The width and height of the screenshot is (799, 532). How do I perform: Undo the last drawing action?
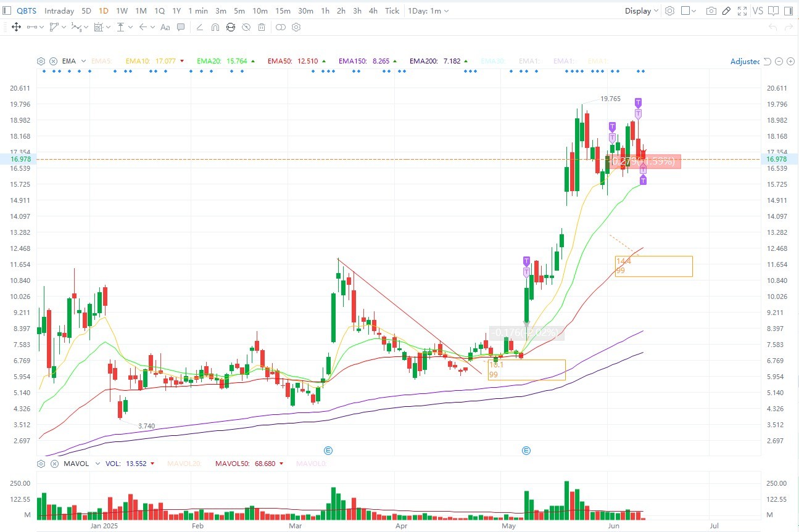773,27
